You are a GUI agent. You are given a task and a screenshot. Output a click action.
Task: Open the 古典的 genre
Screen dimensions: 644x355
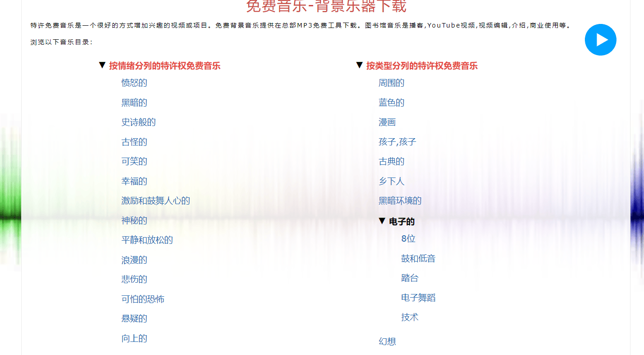click(391, 162)
